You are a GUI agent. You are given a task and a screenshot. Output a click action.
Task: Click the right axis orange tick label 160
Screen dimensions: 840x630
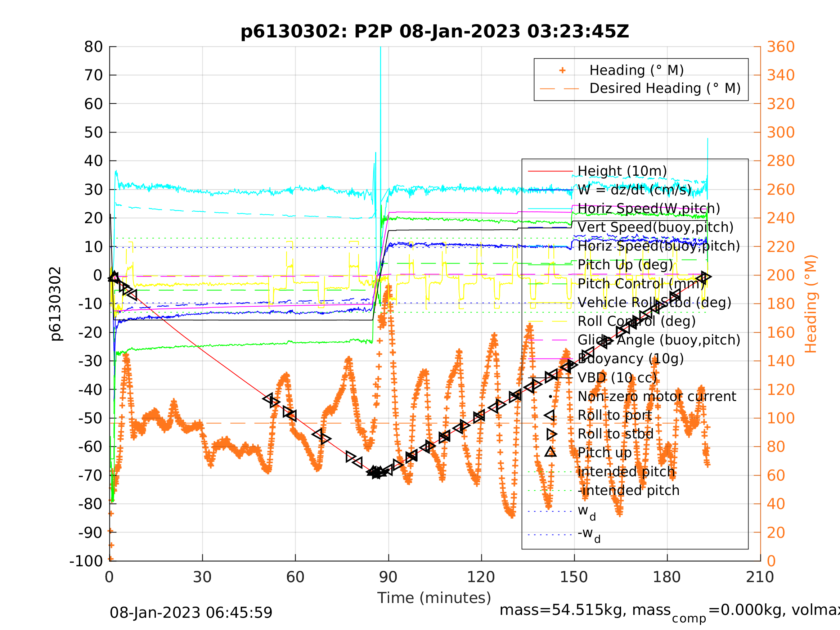(x=781, y=332)
